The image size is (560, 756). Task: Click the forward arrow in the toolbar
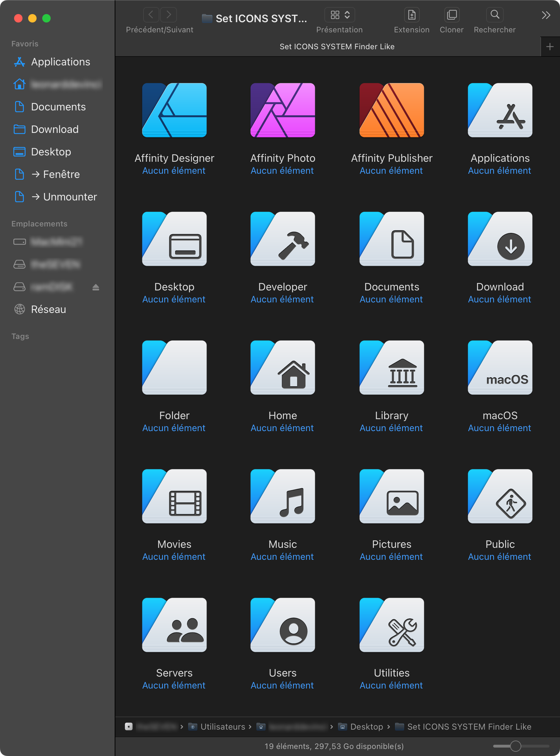pos(168,15)
